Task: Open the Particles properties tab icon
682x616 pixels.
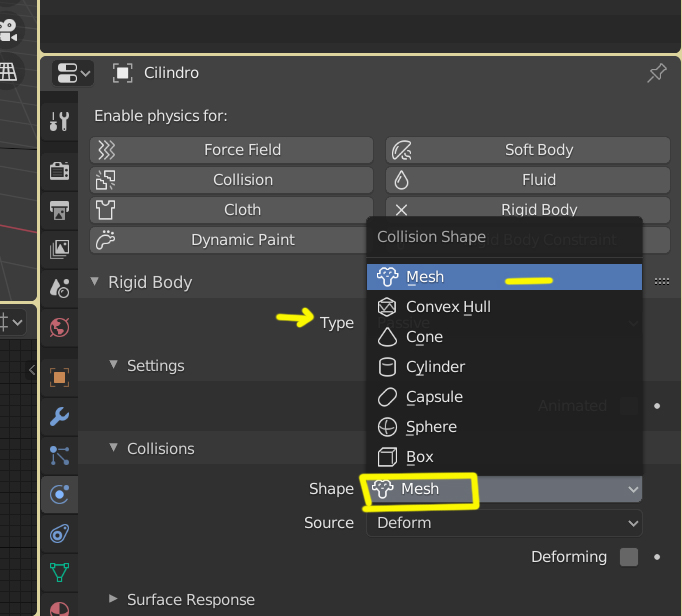Action: tap(59, 455)
